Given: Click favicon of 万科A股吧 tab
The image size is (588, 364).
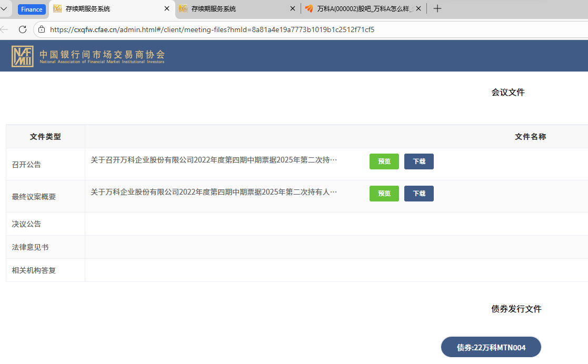Looking at the screenshot, I should point(309,8).
